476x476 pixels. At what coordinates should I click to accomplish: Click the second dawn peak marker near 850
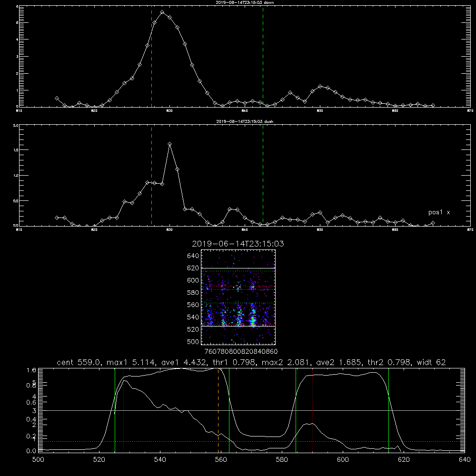(x=320, y=87)
